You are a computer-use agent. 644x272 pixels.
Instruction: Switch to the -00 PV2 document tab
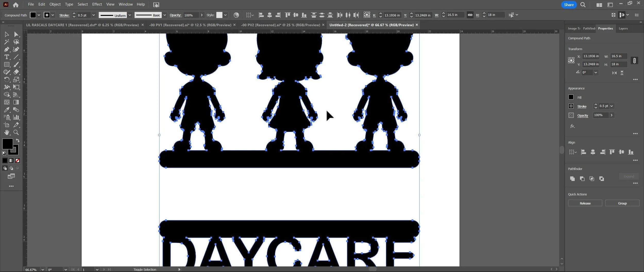pos(280,25)
